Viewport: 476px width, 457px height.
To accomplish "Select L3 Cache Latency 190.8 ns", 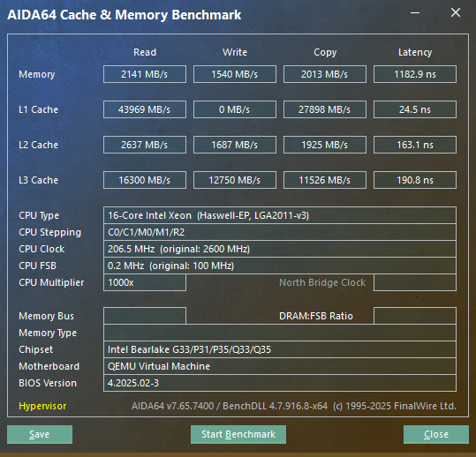I will pyautogui.click(x=415, y=180).
